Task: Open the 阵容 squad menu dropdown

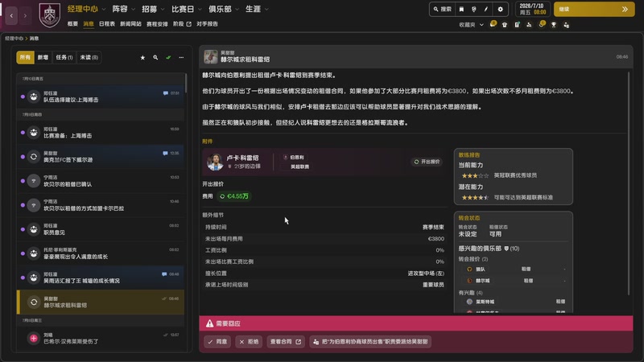Action: (x=124, y=9)
